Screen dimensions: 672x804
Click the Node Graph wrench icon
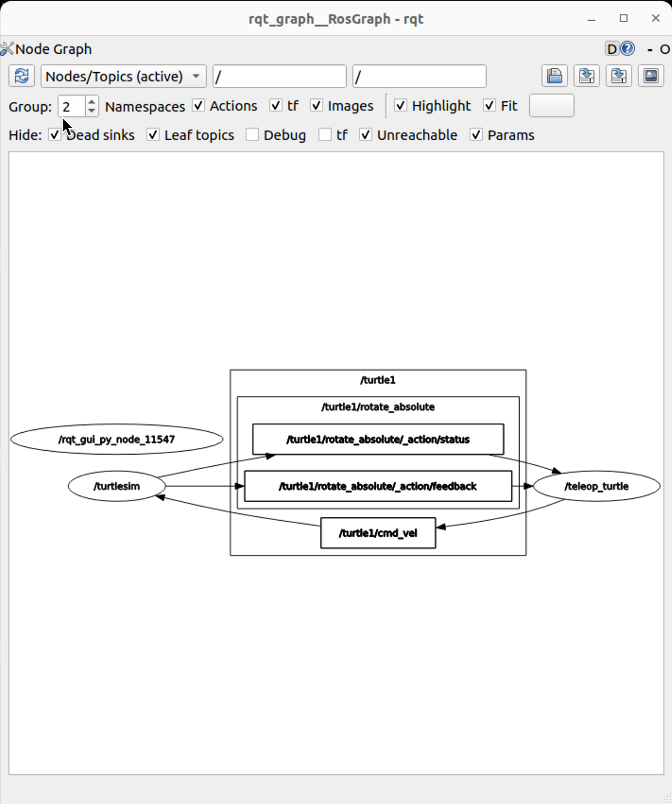(x=7, y=49)
